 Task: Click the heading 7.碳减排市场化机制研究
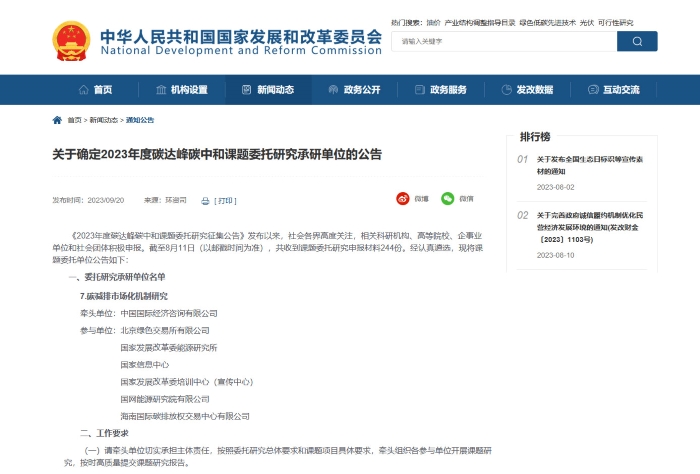tap(124, 296)
